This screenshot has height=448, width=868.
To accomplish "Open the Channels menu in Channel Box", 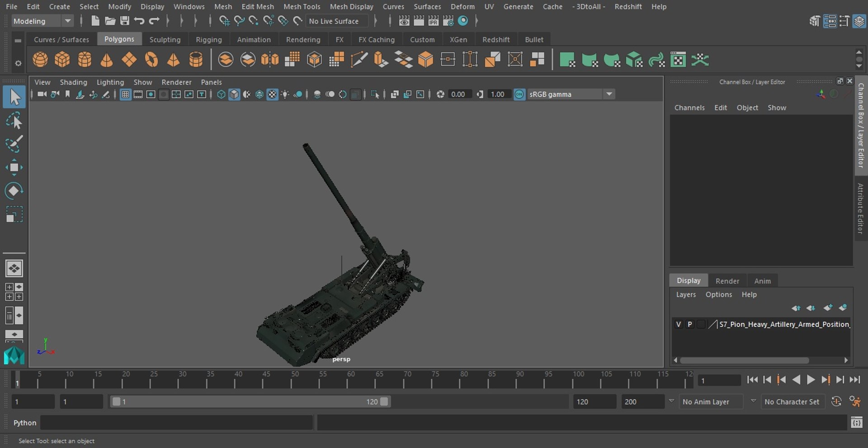I will click(689, 108).
